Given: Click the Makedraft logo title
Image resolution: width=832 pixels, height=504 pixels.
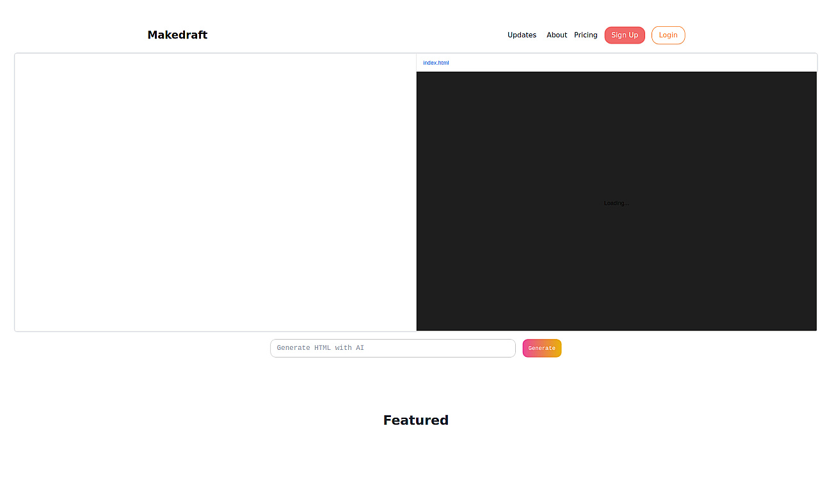Looking at the screenshot, I should pos(177,35).
